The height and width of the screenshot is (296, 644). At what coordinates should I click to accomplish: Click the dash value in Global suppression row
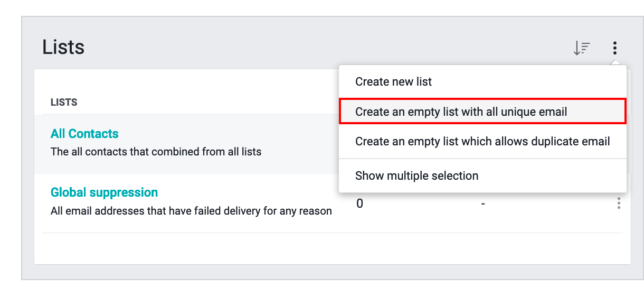coord(482,203)
